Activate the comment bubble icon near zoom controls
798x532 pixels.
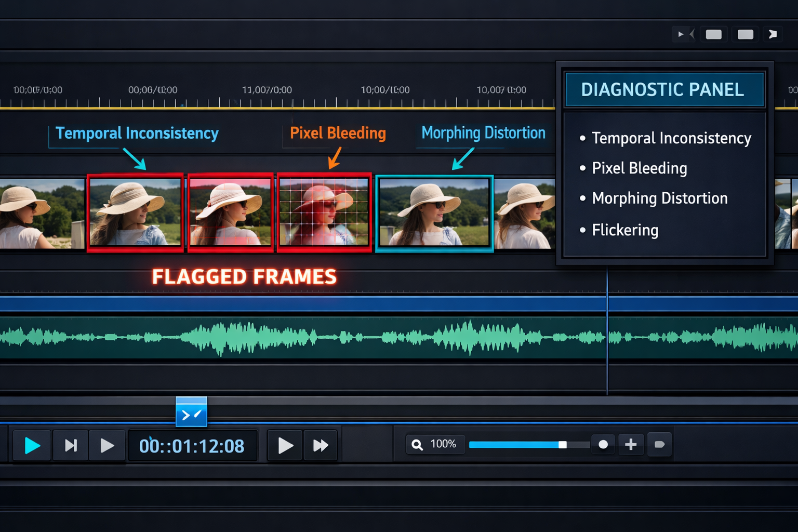(660, 444)
